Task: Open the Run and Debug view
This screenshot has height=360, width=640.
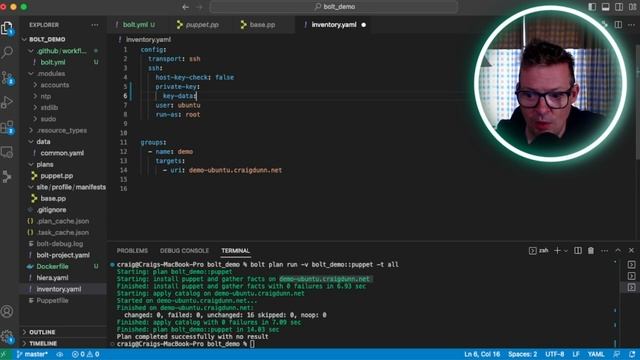Action: coord(7,102)
